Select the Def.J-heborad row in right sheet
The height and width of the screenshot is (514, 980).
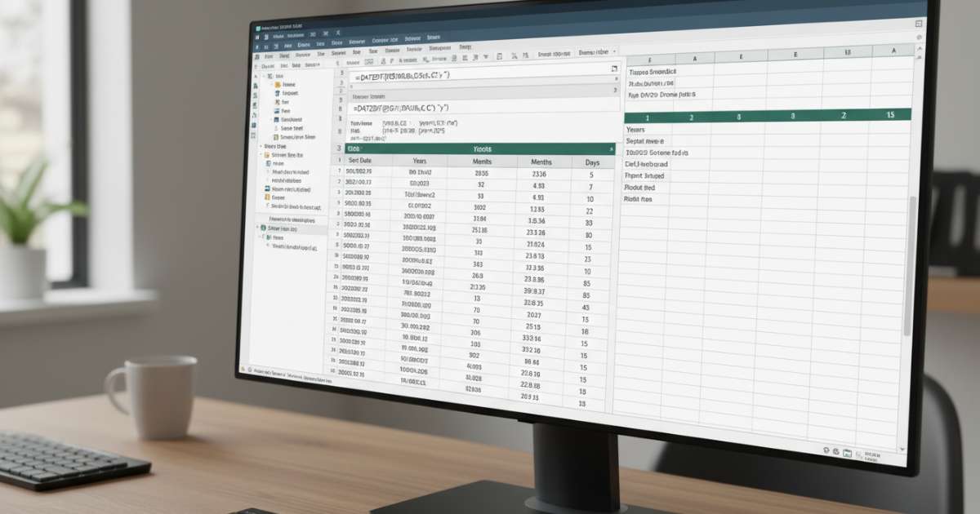click(x=645, y=164)
